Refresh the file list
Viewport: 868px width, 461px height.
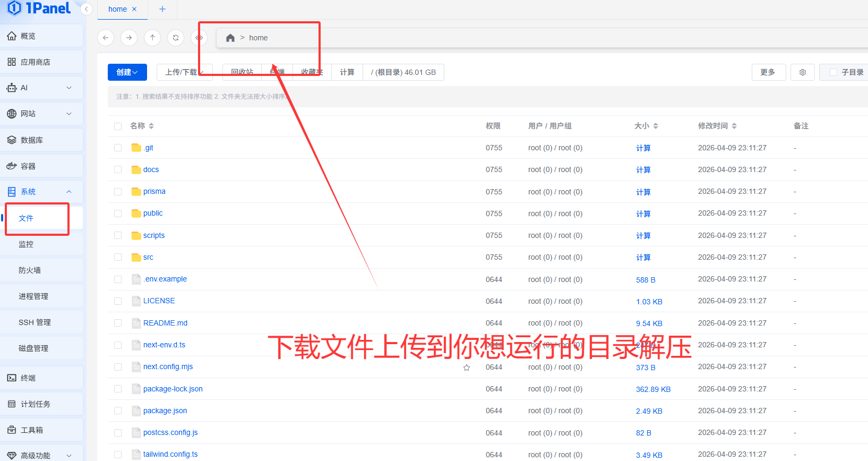coord(176,38)
